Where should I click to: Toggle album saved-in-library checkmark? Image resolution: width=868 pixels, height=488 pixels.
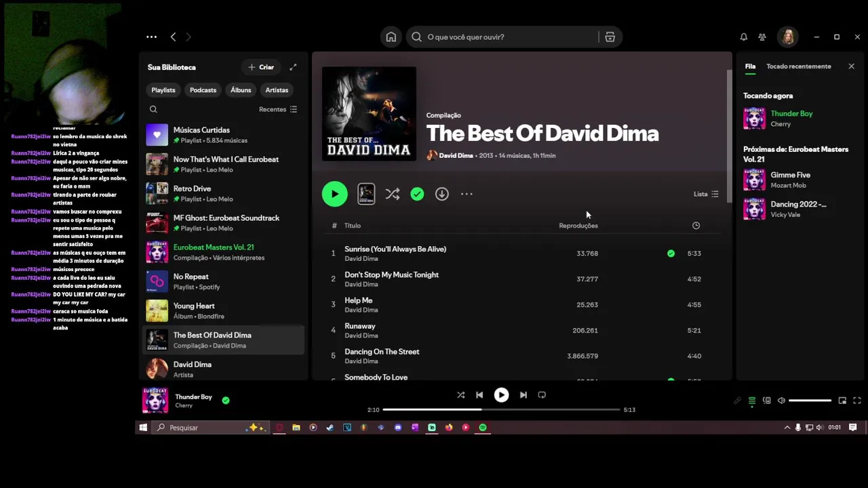tap(417, 194)
